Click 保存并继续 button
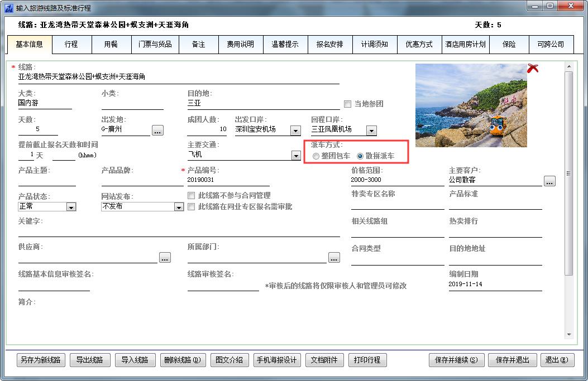The image size is (588, 381). coord(456,360)
